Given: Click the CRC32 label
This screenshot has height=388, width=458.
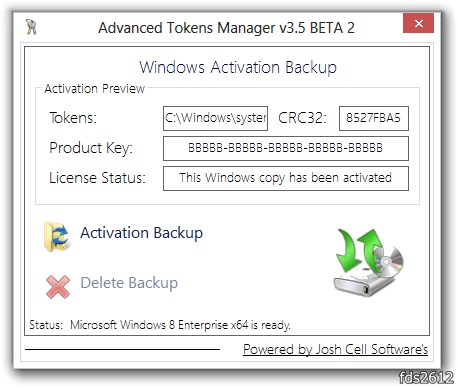Looking at the screenshot, I should coord(302,118).
